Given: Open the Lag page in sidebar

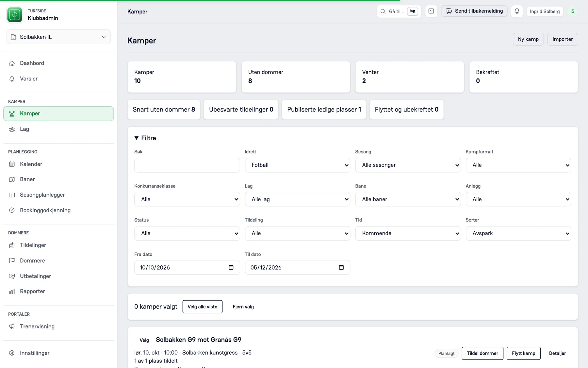Looking at the screenshot, I should tap(59, 129).
